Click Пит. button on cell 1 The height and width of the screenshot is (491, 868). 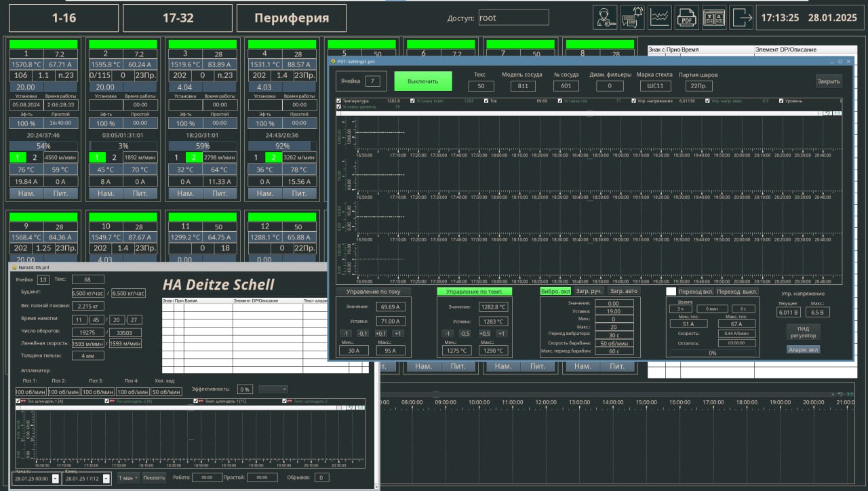point(61,193)
